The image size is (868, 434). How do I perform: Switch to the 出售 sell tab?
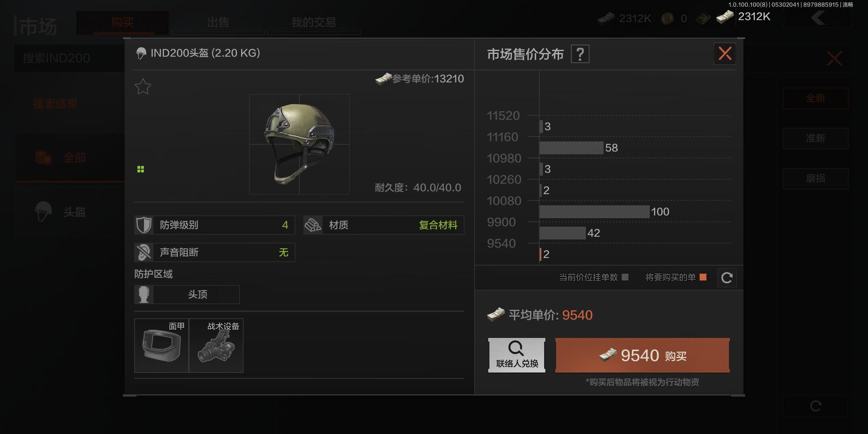[x=218, y=23]
